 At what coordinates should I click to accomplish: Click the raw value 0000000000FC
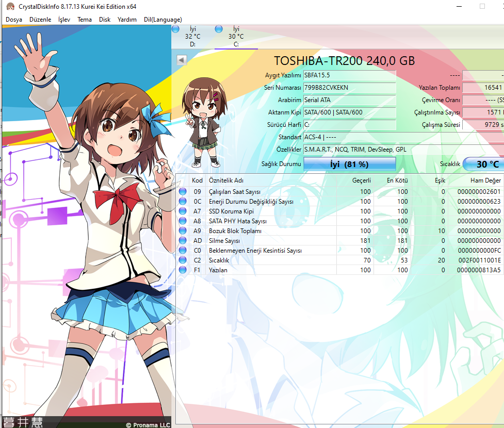479,251
